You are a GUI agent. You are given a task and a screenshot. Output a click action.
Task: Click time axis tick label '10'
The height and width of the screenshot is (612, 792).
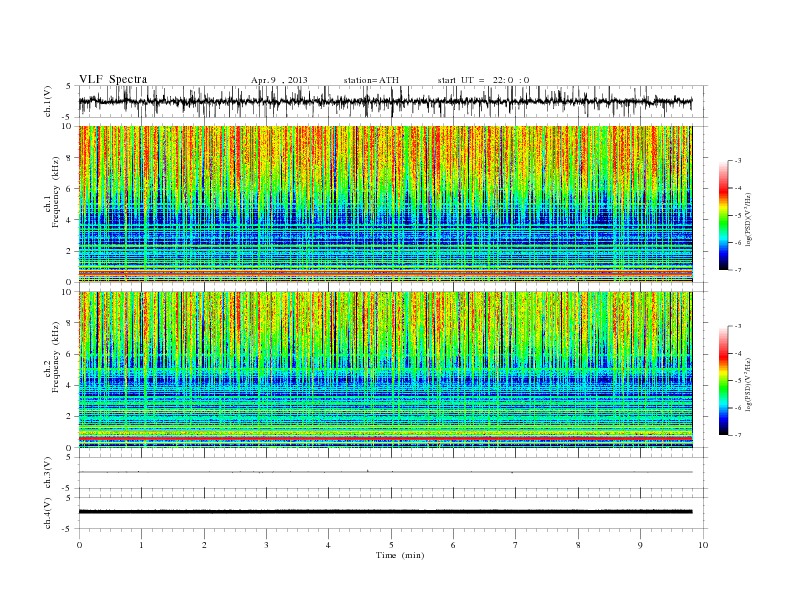pyautogui.click(x=703, y=545)
